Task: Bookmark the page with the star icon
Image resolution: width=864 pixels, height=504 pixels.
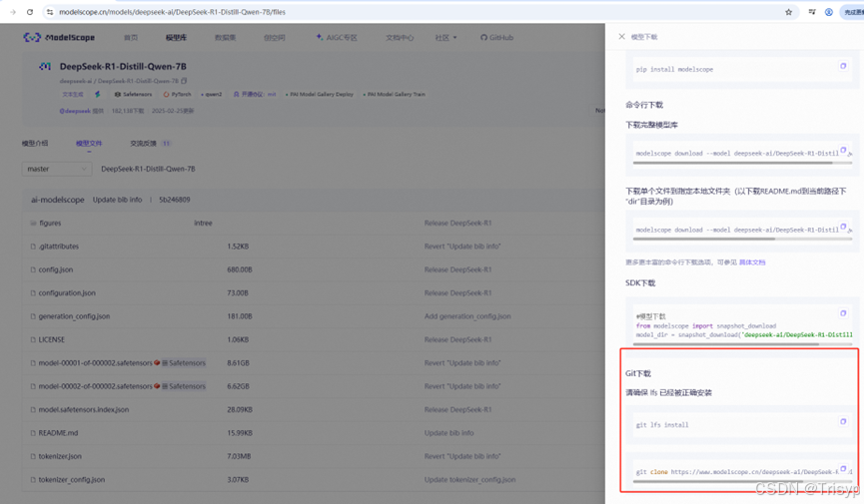Action: (788, 12)
